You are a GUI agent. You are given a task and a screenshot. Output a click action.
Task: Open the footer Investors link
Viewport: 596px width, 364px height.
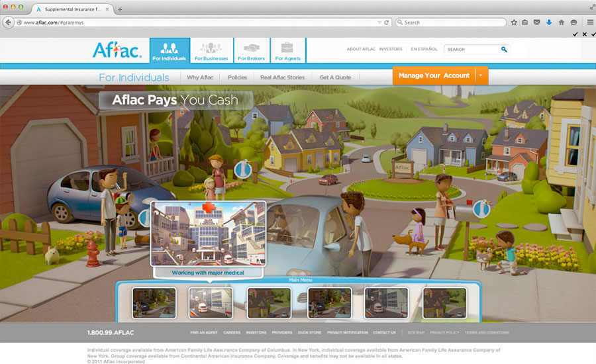pyautogui.click(x=256, y=332)
